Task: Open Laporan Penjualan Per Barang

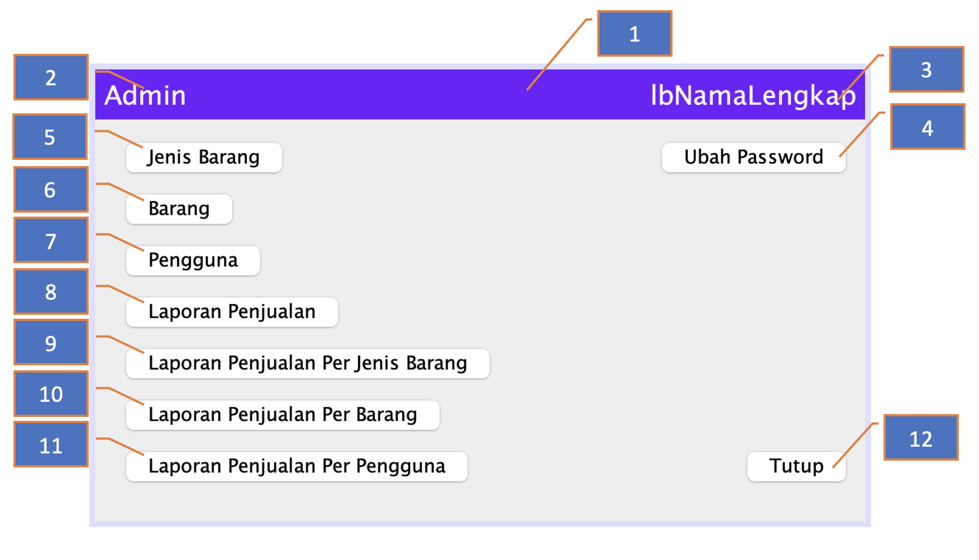Action: pyautogui.click(x=283, y=415)
